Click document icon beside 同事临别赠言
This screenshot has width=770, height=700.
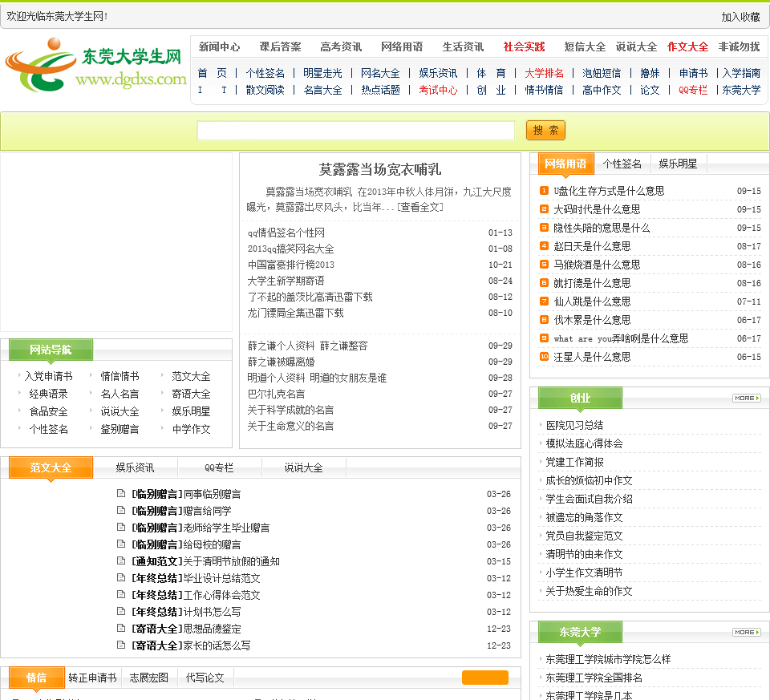click(x=121, y=493)
